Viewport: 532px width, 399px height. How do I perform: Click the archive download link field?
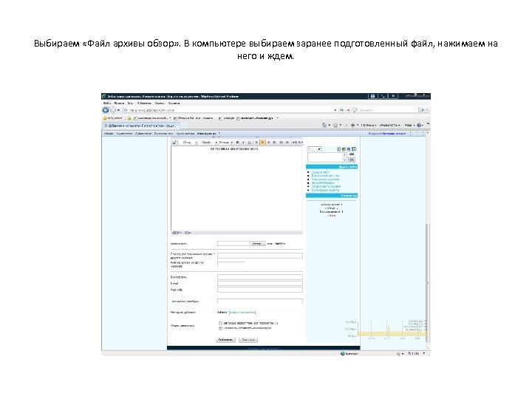click(260, 256)
